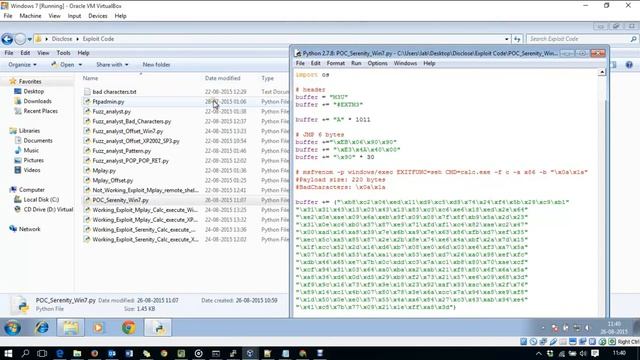
Task: Show hidden icons arrow in Windows 7 tray
Action: click(x=543, y=328)
